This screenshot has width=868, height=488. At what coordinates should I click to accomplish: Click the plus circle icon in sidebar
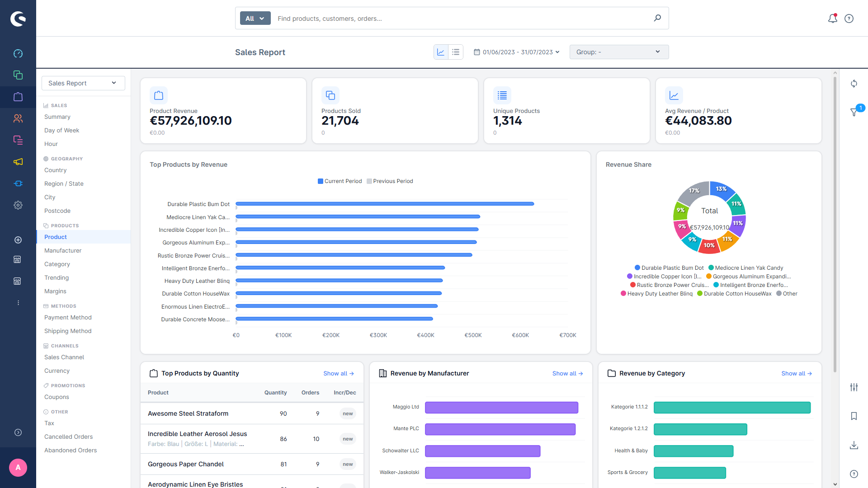(x=18, y=240)
